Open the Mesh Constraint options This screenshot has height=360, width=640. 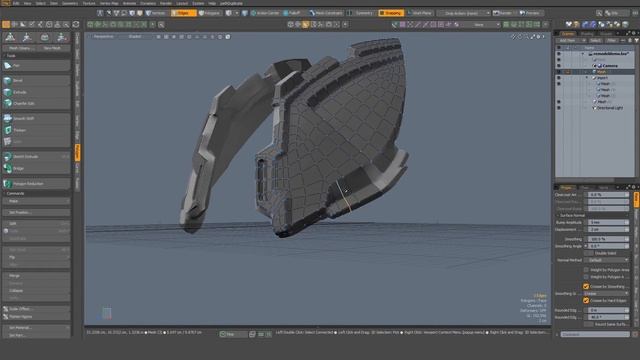click(x=326, y=13)
